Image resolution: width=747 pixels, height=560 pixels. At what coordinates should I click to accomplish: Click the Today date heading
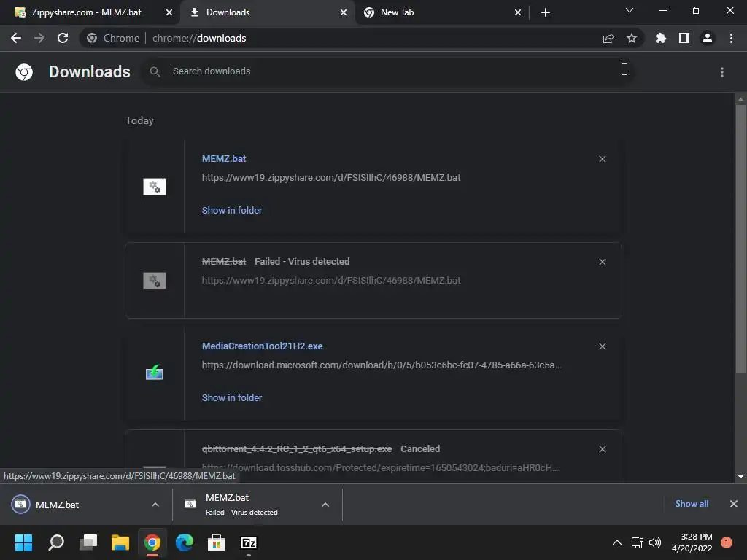tap(139, 120)
